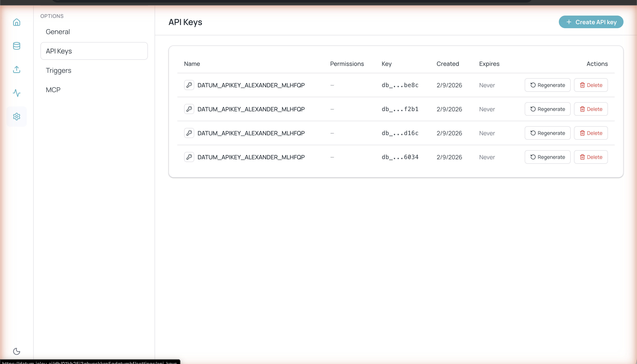This screenshot has height=364, width=637.
Task: Open the settings gear icon in sidebar
Action: [x=16, y=117]
